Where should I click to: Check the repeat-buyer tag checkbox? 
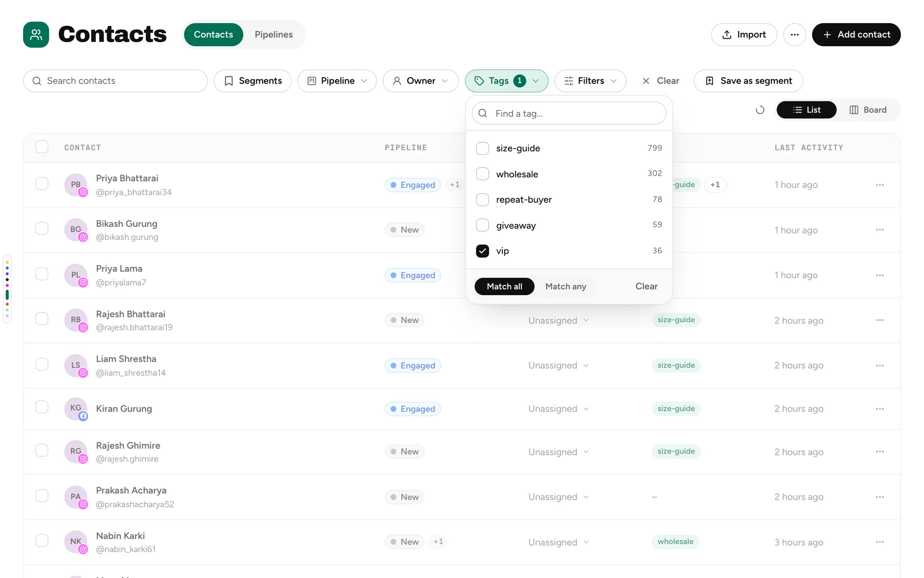(x=482, y=200)
